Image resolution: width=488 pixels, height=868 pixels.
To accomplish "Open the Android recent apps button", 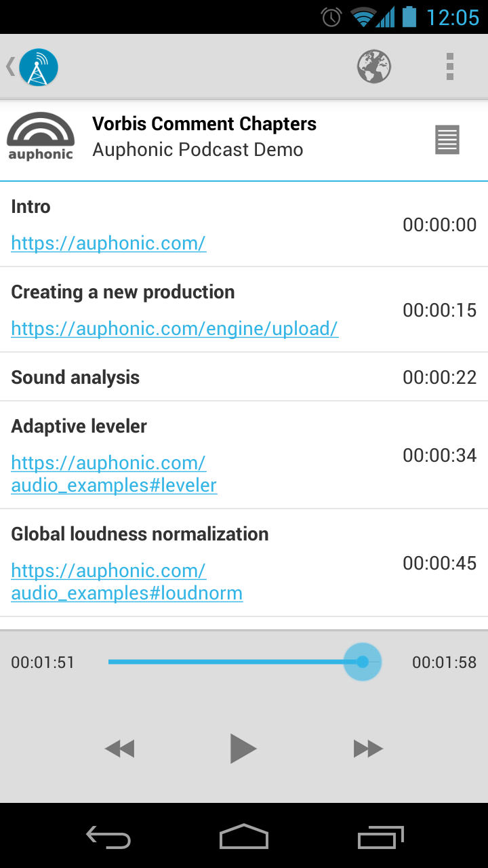I will (x=380, y=837).
